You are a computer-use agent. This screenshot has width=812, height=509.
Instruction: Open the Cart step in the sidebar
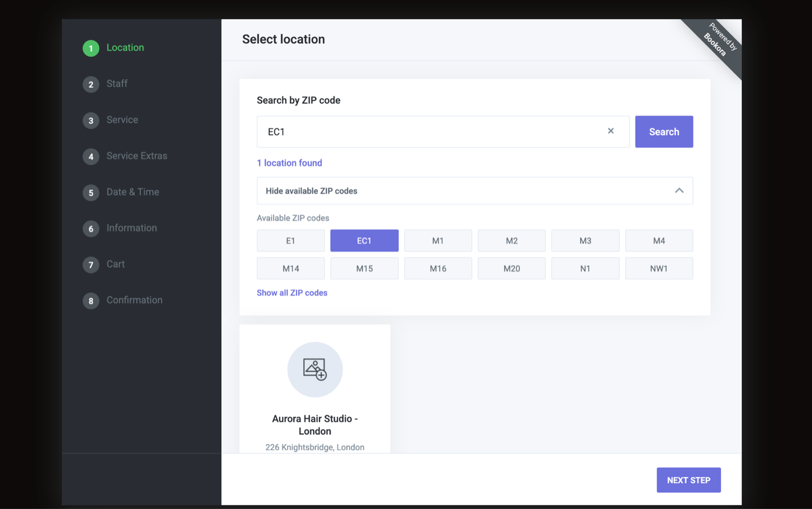[115, 264]
